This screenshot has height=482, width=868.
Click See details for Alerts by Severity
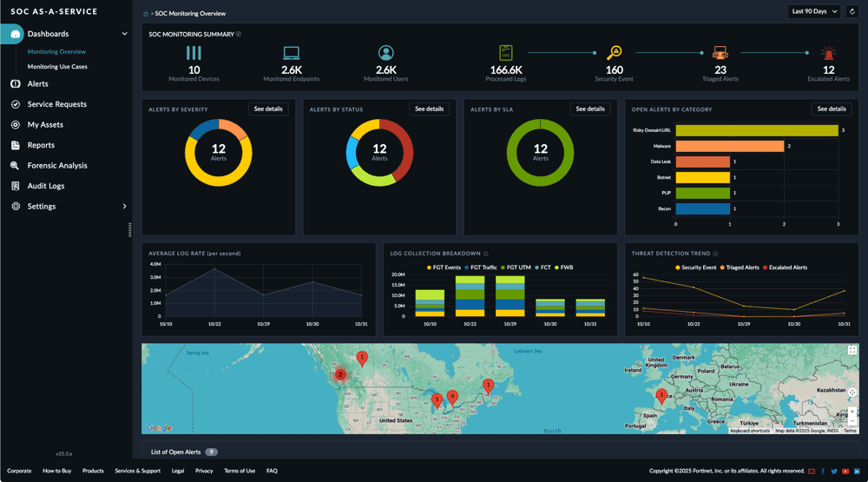coord(267,109)
